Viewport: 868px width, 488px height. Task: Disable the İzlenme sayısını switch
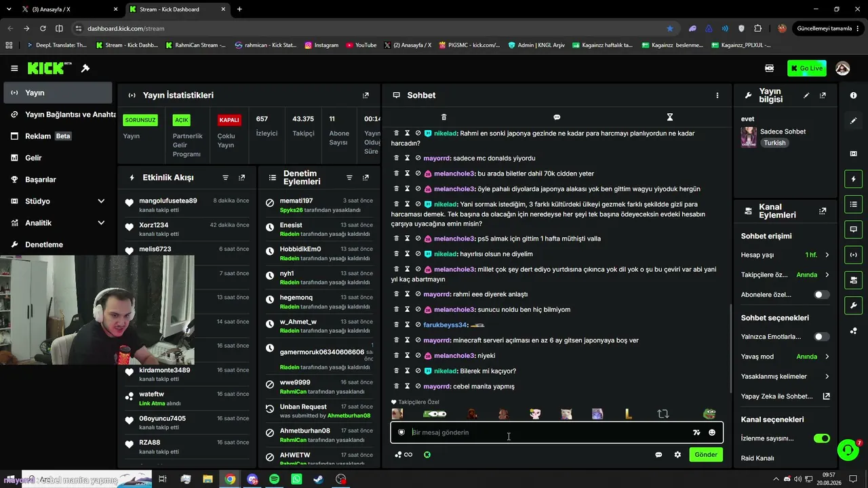tap(821, 439)
